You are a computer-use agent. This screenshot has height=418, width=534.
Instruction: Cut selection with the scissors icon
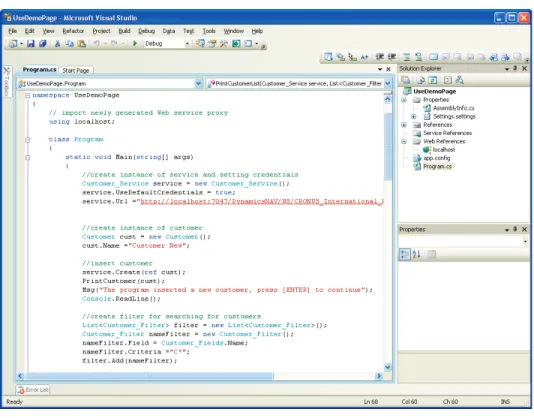click(58, 44)
